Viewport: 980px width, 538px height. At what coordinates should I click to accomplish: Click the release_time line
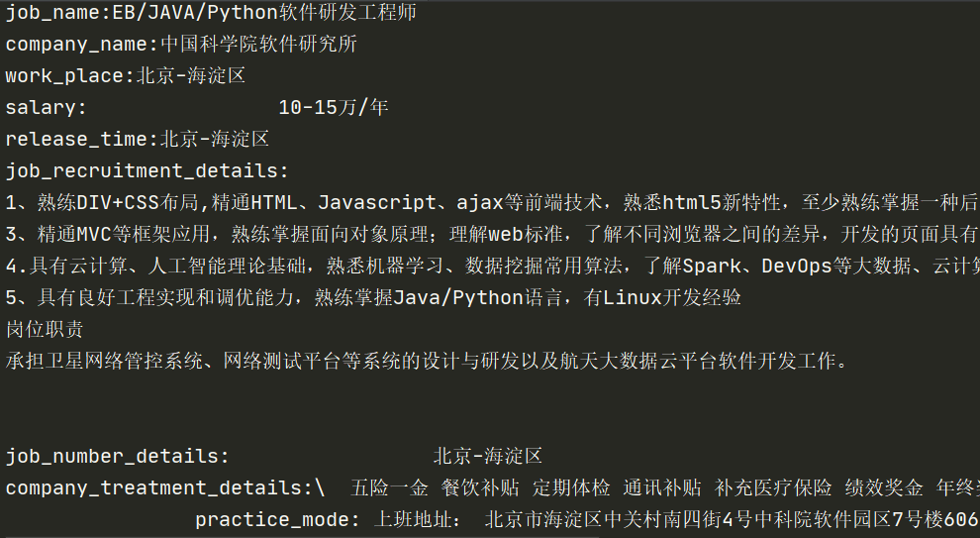pyautogui.click(x=138, y=139)
